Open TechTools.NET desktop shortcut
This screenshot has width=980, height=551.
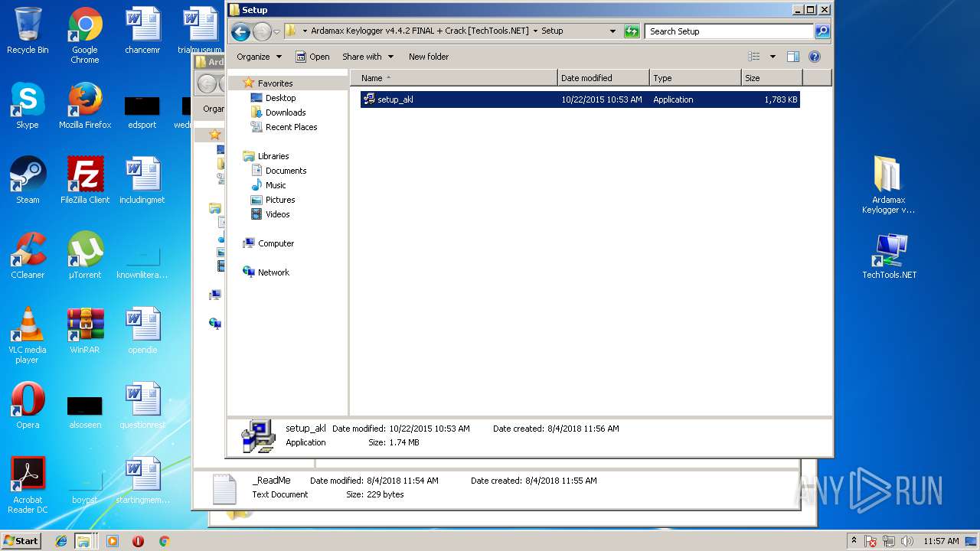click(889, 256)
